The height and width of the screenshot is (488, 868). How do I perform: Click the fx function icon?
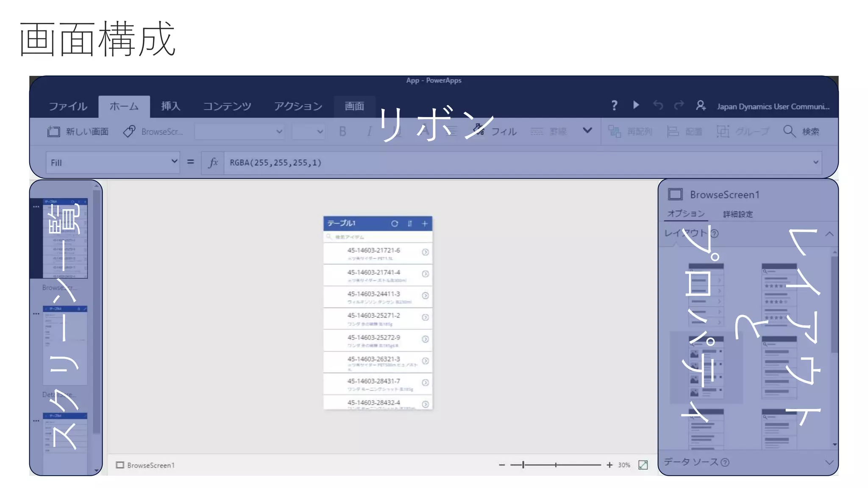click(x=213, y=162)
